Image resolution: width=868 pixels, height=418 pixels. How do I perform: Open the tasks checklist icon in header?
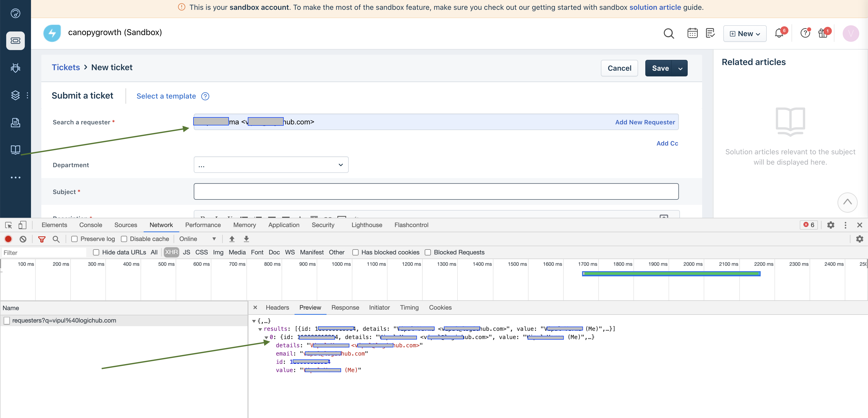tap(710, 33)
